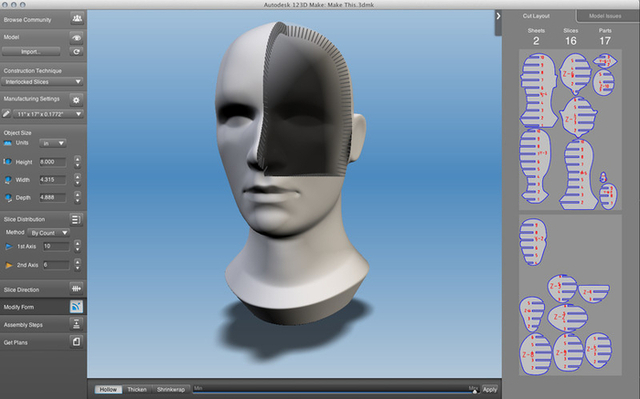This screenshot has width=640, height=399.
Task: Click Browse Community label
Action: click(x=27, y=20)
